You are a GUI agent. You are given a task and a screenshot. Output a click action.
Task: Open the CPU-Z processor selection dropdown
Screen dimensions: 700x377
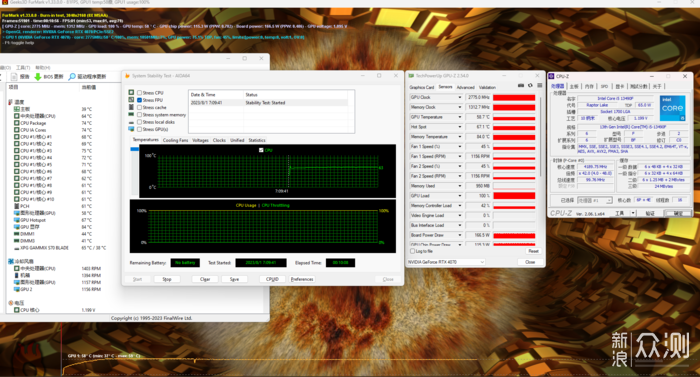(594, 200)
